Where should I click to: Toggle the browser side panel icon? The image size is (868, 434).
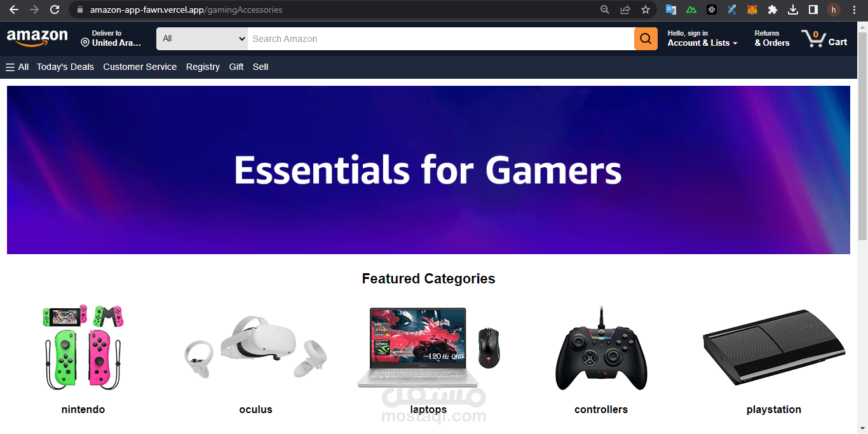[x=813, y=10]
